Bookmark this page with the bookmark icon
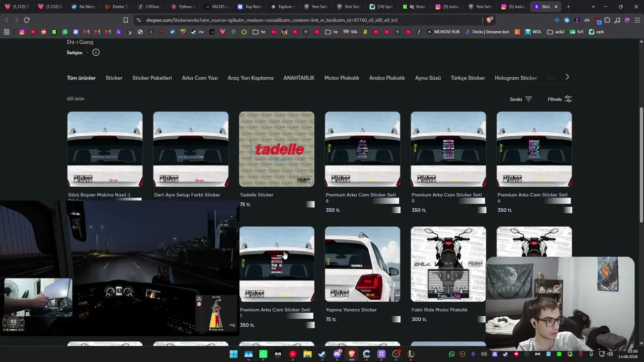The height and width of the screenshot is (362, 644). [126, 20]
